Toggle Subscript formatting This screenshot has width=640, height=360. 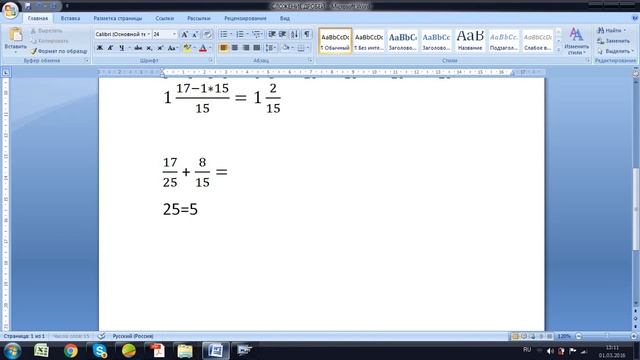149,48
